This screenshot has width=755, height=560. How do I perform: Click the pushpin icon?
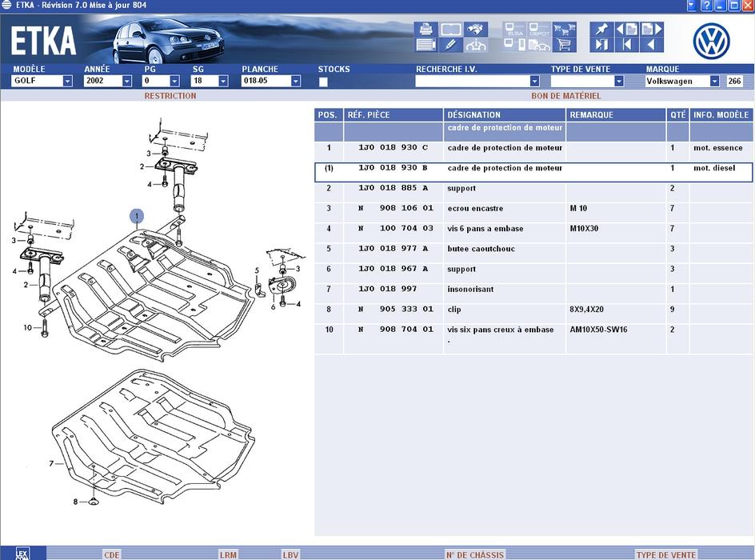(x=602, y=30)
